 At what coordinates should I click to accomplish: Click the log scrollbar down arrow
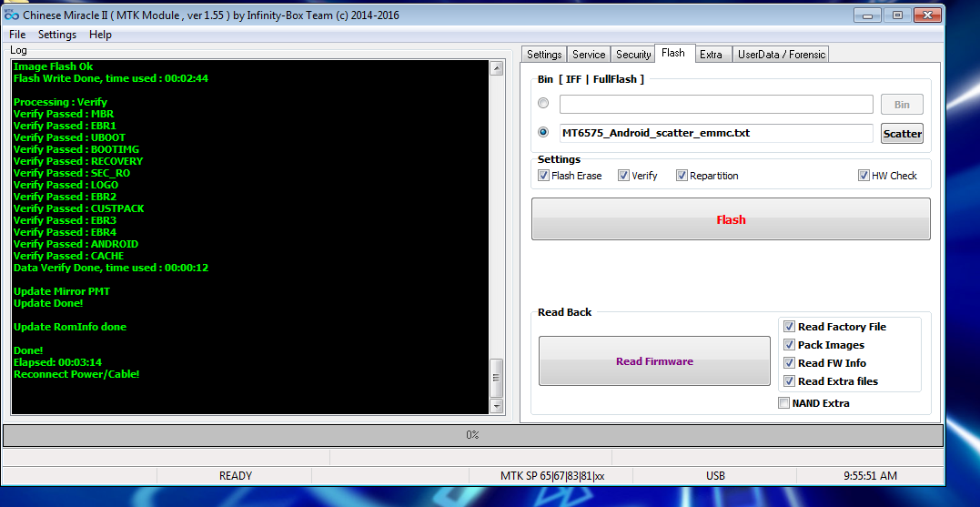(x=496, y=405)
